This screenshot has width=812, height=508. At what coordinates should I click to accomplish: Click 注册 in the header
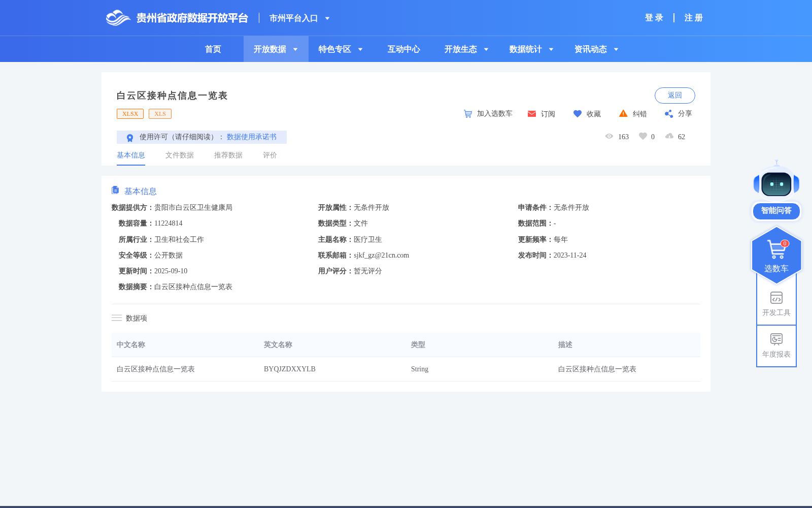click(x=694, y=18)
